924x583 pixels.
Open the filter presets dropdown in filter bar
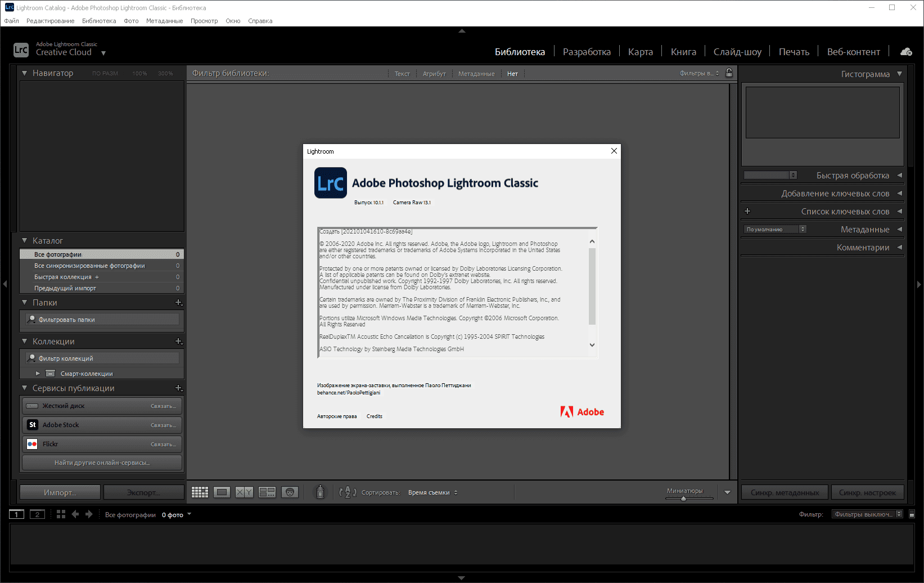pyautogui.click(x=699, y=73)
